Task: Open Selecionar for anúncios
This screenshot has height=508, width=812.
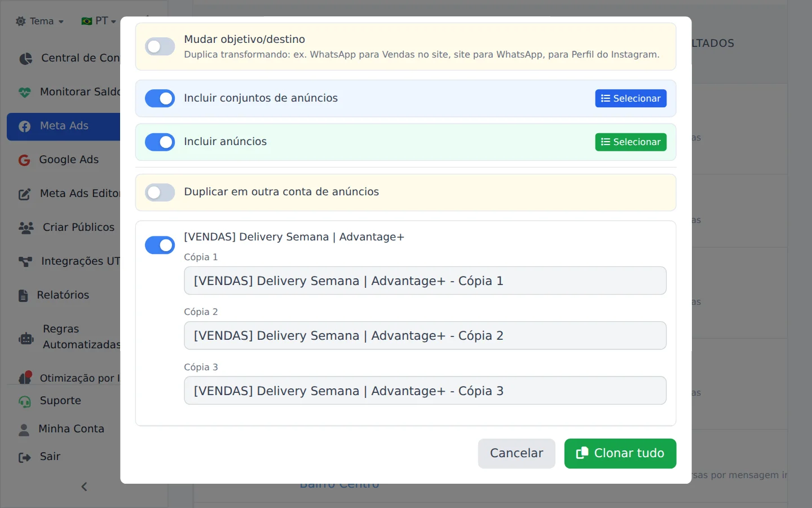Action: (x=631, y=142)
